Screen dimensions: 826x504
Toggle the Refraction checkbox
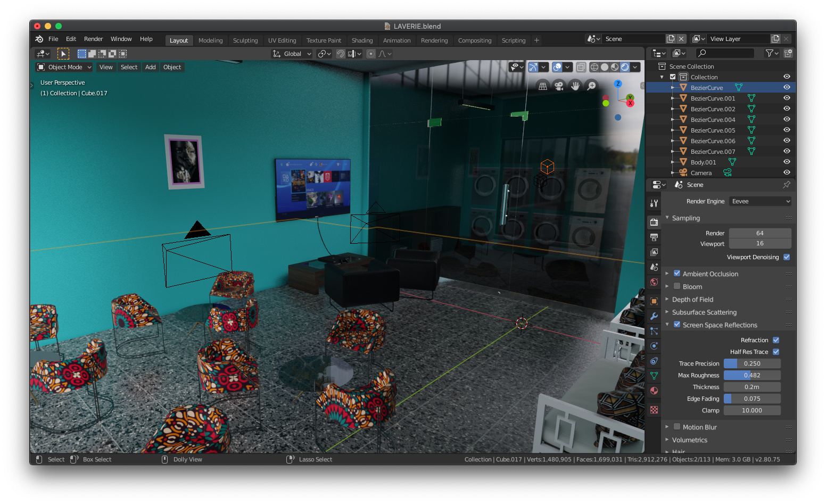point(776,340)
